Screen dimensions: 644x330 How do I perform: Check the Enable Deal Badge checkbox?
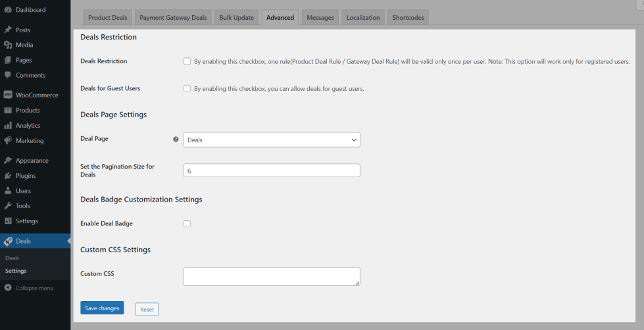(x=187, y=223)
